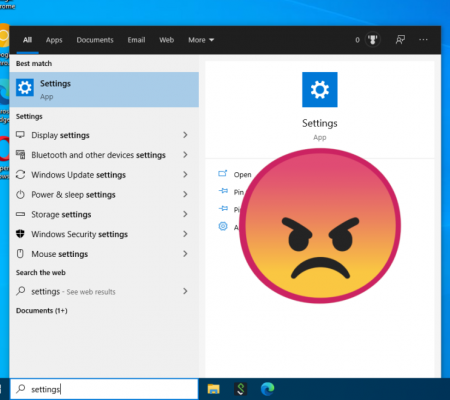Select the All search filter tab
Viewport: 450px width, 400px height.
tap(27, 40)
